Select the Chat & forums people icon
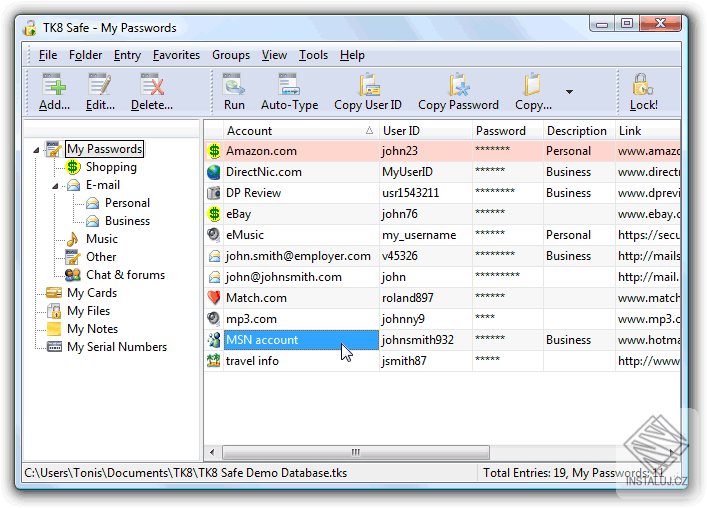This screenshot has width=707, height=508. [73, 275]
